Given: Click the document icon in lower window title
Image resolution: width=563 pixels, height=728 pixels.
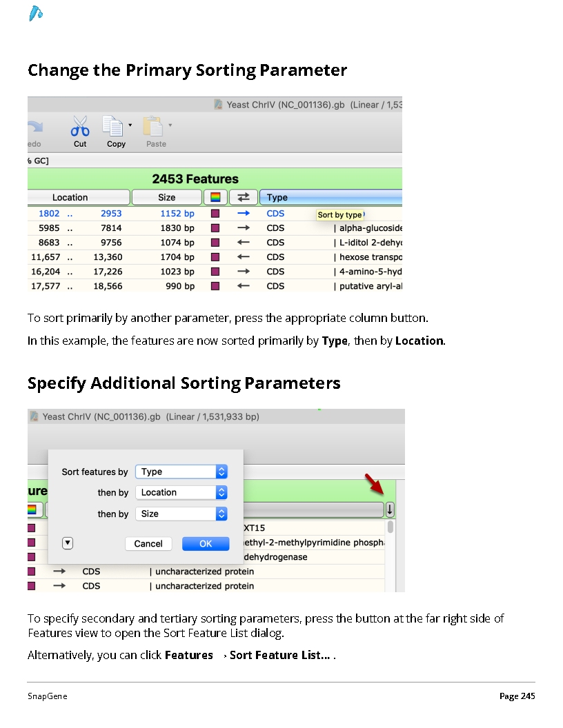Looking at the screenshot, I should (x=34, y=416).
